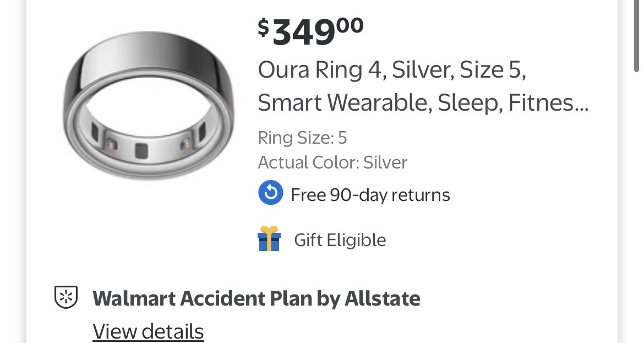Tap the Gift Eligible label
Image resolution: width=644 pixels, height=343 pixels.
pyautogui.click(x=340, y=240)
